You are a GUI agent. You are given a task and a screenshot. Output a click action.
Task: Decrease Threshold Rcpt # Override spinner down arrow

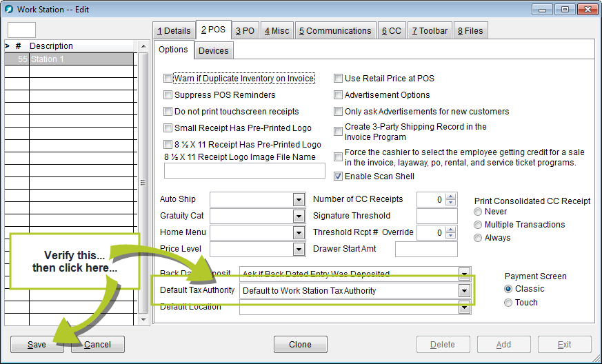(x=451, y=236)
